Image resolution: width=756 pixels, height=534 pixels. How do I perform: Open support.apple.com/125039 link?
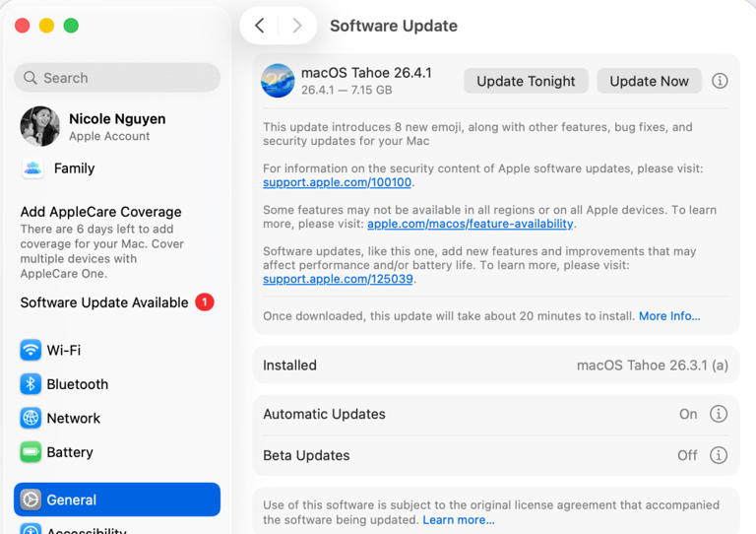(338, 279)
